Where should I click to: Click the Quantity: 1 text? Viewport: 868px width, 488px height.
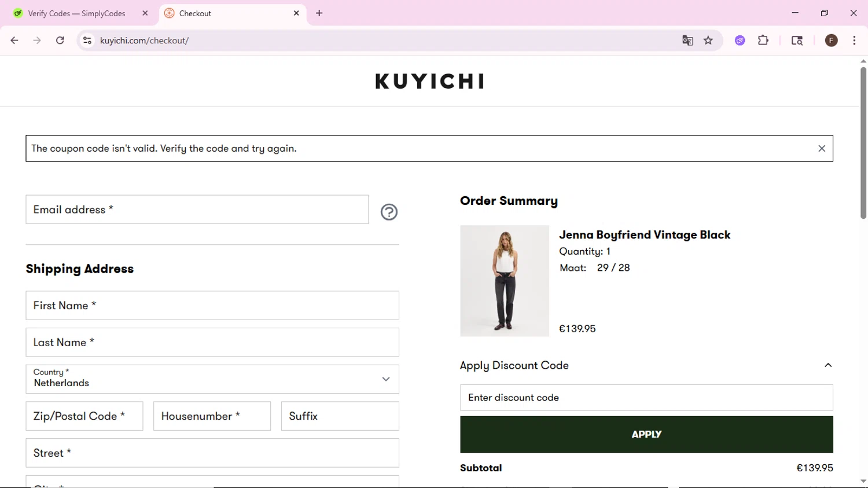click(x=584, y=252)
